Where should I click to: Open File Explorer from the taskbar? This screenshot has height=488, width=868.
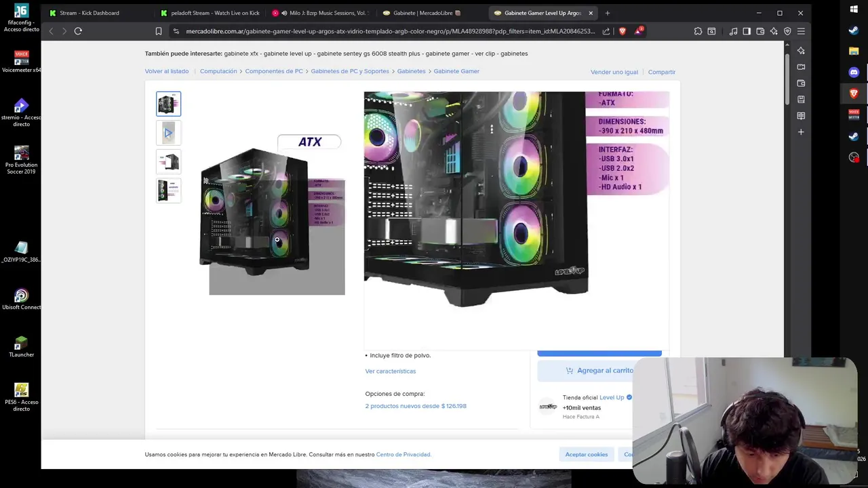click(854, 51)
